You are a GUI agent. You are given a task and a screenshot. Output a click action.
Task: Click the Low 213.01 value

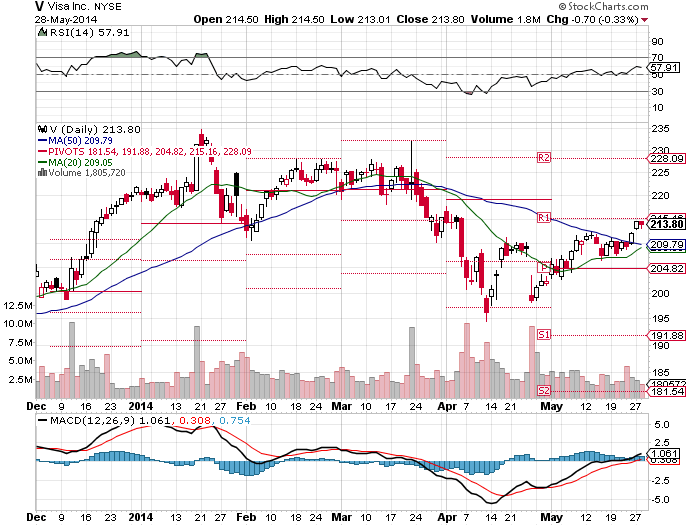(x=360, y=20)
